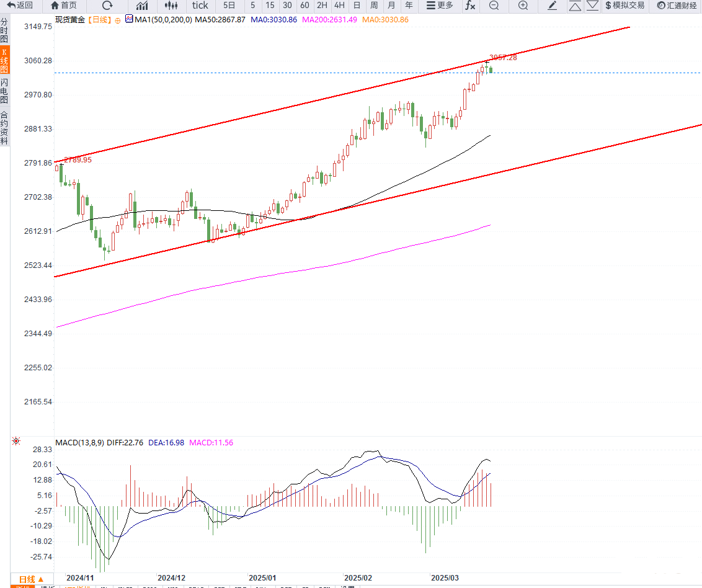Expand the 日线 period selector at bottom
The height and width of the screenshot is (588, 702).
(31, 579)
